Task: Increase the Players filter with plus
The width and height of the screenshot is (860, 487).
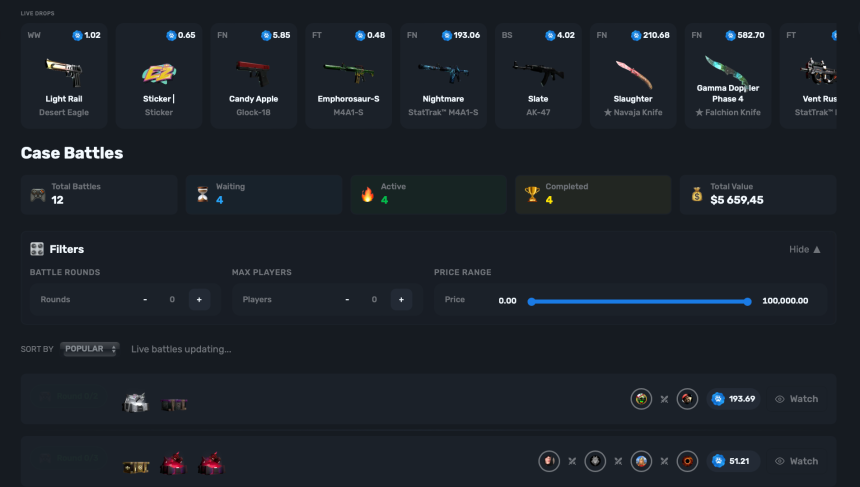Action: [x=401, y=299]
